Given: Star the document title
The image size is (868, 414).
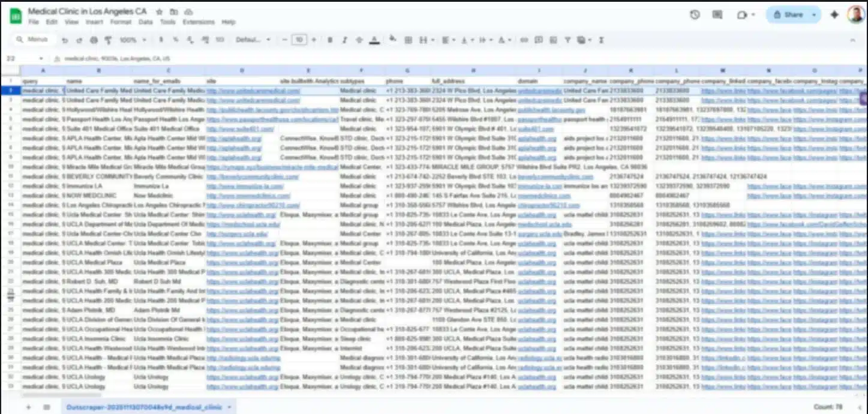Looking at the screenshot, I should pyautogui.click(x=159, y=12).
